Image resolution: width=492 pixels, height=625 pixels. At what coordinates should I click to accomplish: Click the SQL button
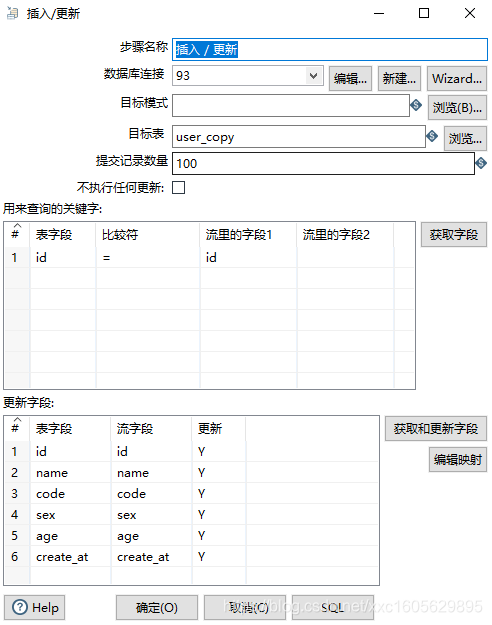(333, 607)
